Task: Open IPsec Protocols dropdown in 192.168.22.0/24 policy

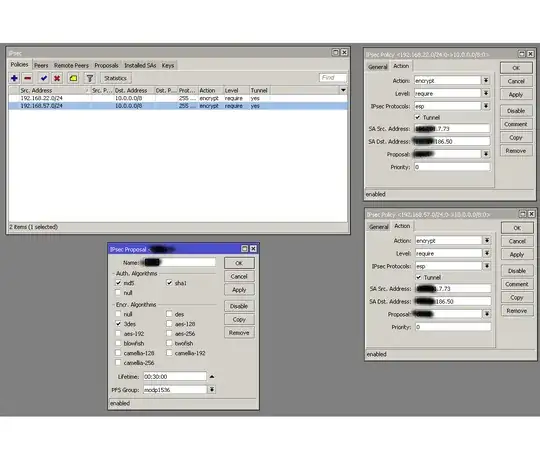Action: click(486, 106)
